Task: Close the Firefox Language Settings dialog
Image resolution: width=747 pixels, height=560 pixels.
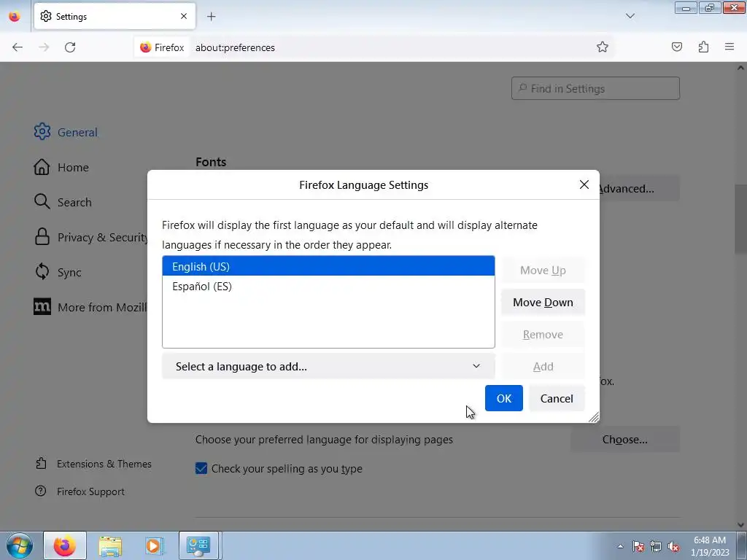Action: (584, 184)
